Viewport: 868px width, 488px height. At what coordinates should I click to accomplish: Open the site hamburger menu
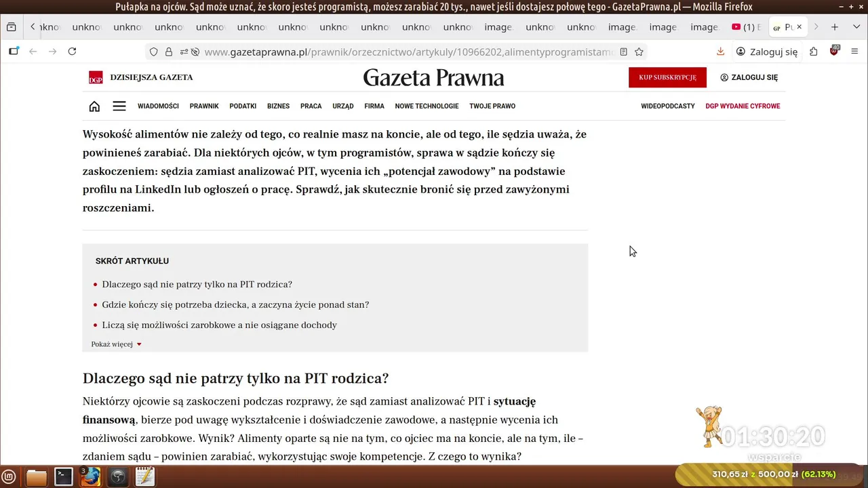[x=119, y=106]
